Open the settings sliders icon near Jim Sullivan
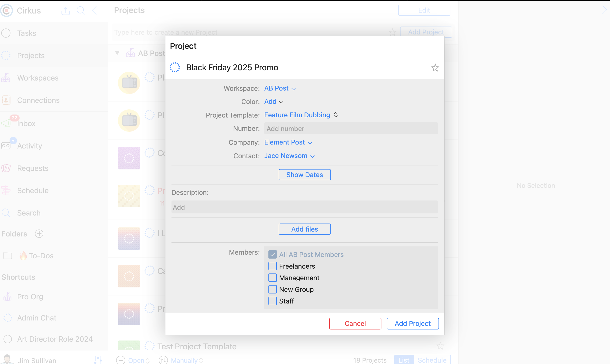Image resolution: width=610 pixels, height=364 pixels. (98, 360)
